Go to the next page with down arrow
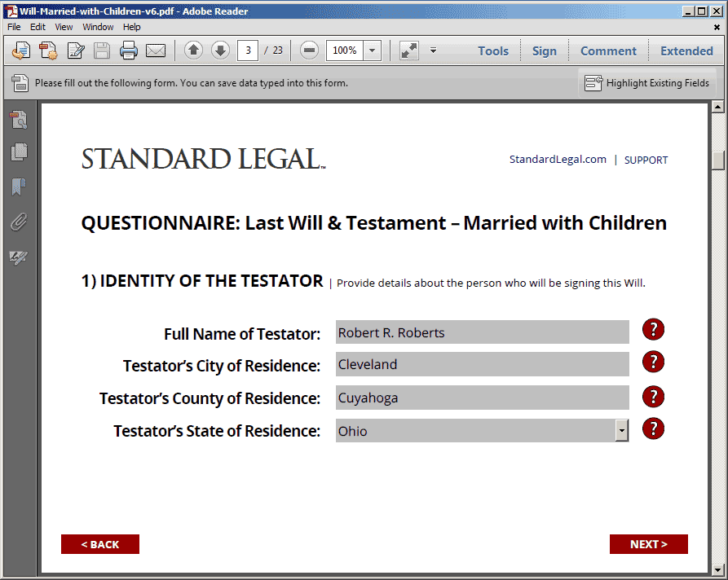Image resolution: width=728 pixels, height=580 pixels. [221, 50]
